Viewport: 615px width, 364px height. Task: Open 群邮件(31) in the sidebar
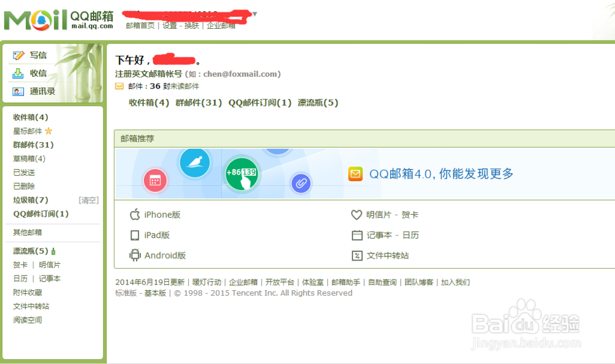(33, 144)
